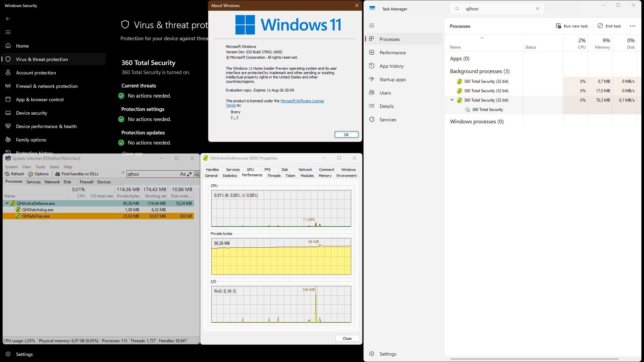This screenshot has width=644, height=362.
Task: Open System menu in System Informer
Action: click(11, 167)
